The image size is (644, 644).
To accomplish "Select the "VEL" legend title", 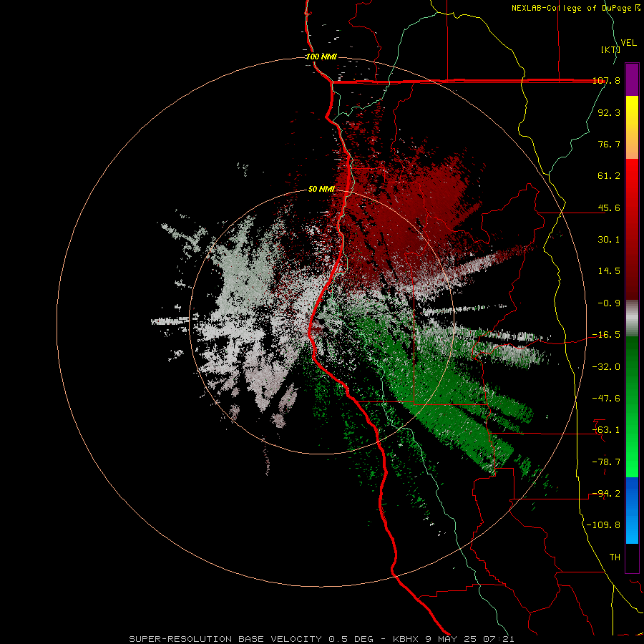I will (x=629, y=43).
